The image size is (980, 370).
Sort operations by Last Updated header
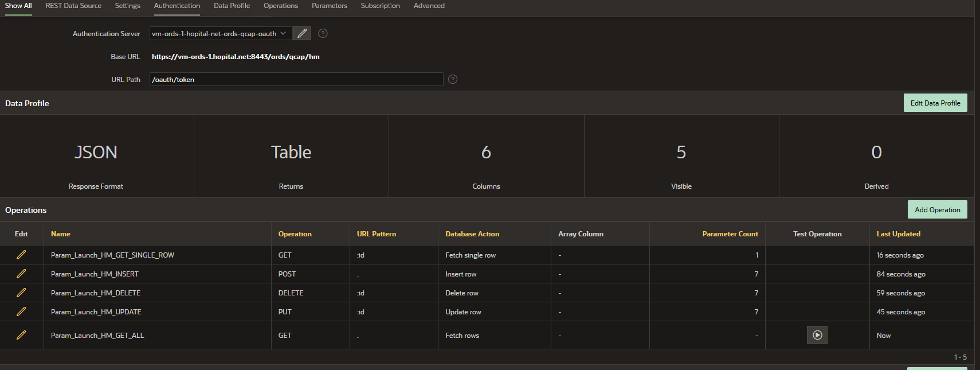tap(898, 234)
